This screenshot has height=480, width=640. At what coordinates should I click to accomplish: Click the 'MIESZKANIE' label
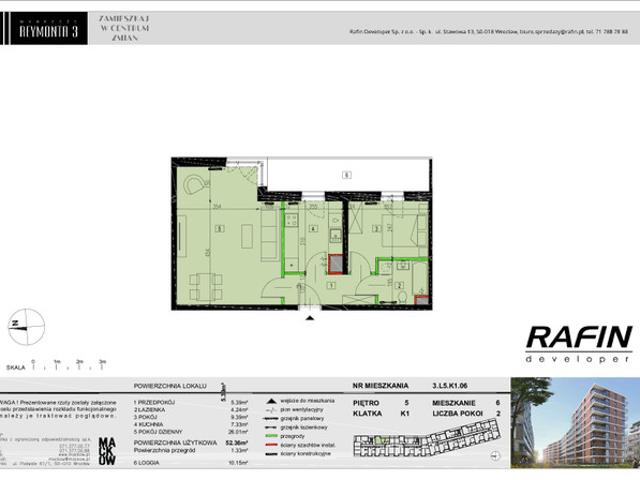click(454, 403)
